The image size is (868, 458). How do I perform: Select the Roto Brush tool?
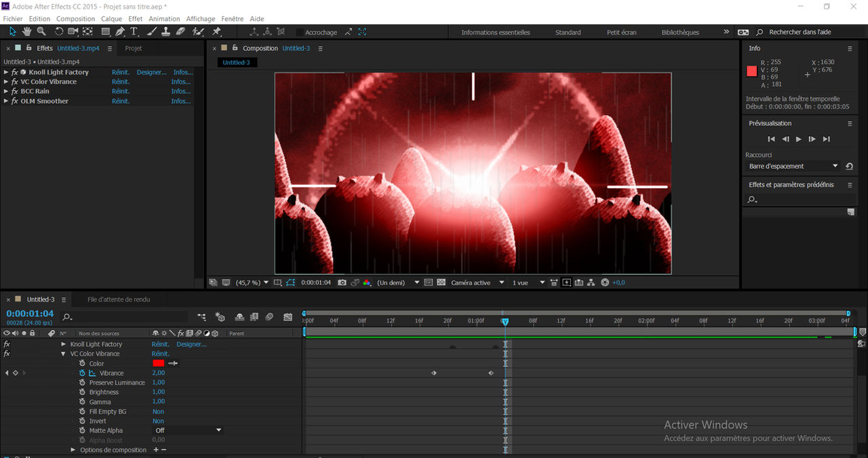click(x=198, y=32)
